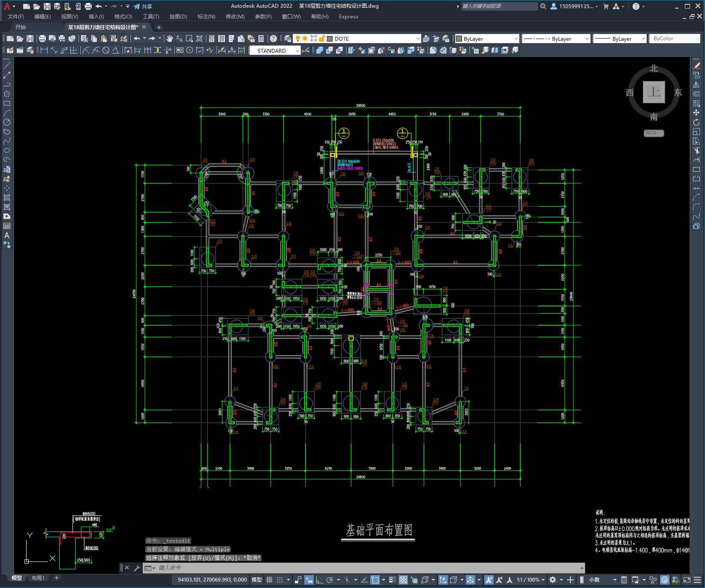Activate the Multiline Text tool

pyautogui.click(x=7, y=235)
